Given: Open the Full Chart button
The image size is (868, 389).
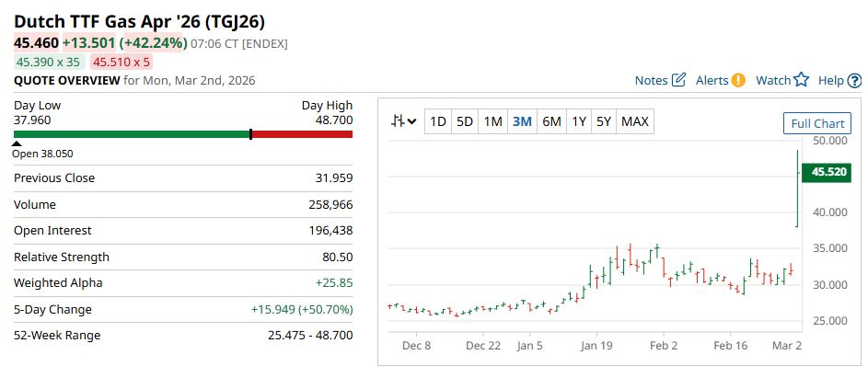Looking at the screenshot, I should [x=817, y=123].
